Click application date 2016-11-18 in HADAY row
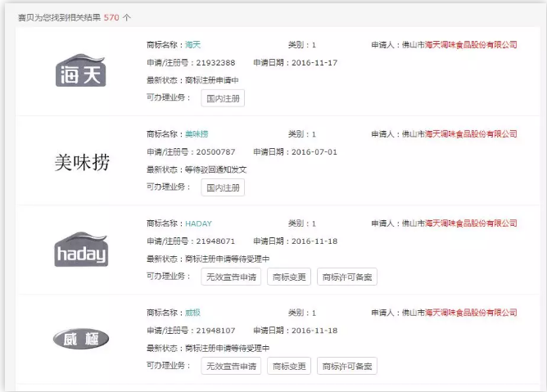This screenshot has height=392, width=547. point(314,241)
